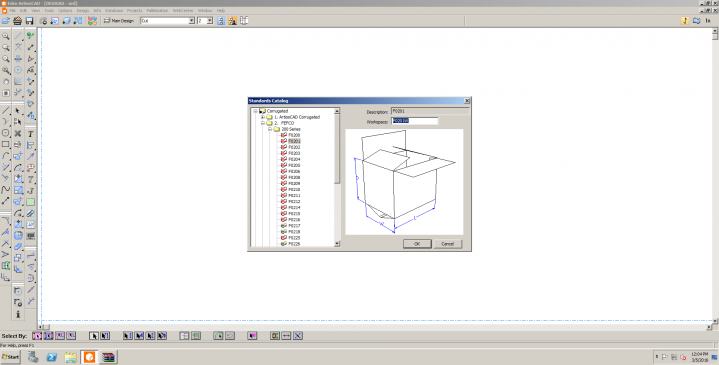Click the Open file toolbar icon

6,21
